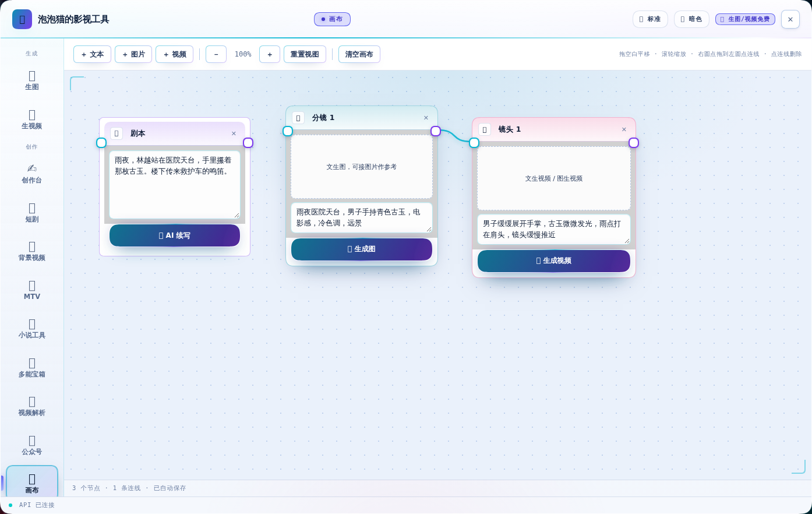
Task: Click the 剧本 node right output port
Action: [x=248, y=143]
